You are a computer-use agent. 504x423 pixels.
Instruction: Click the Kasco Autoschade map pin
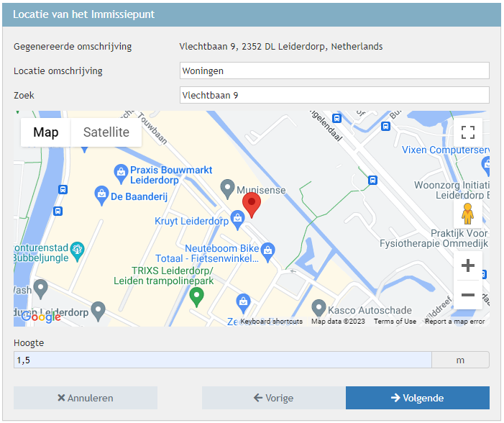tap(317, 306)
